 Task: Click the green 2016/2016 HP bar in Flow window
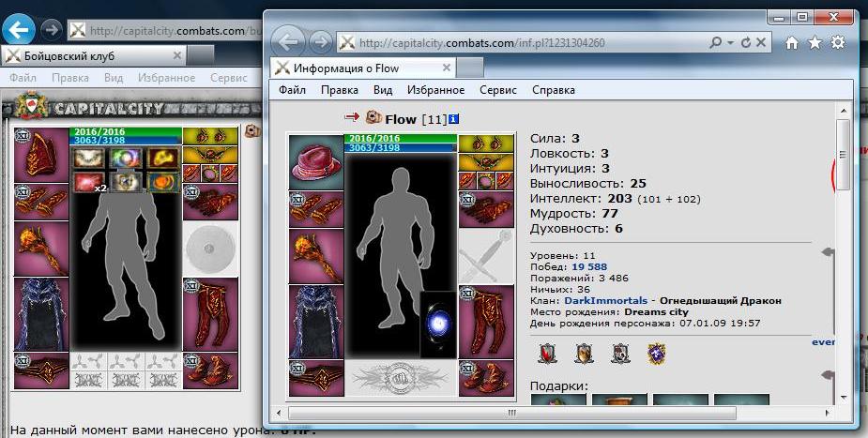point(401,138)
